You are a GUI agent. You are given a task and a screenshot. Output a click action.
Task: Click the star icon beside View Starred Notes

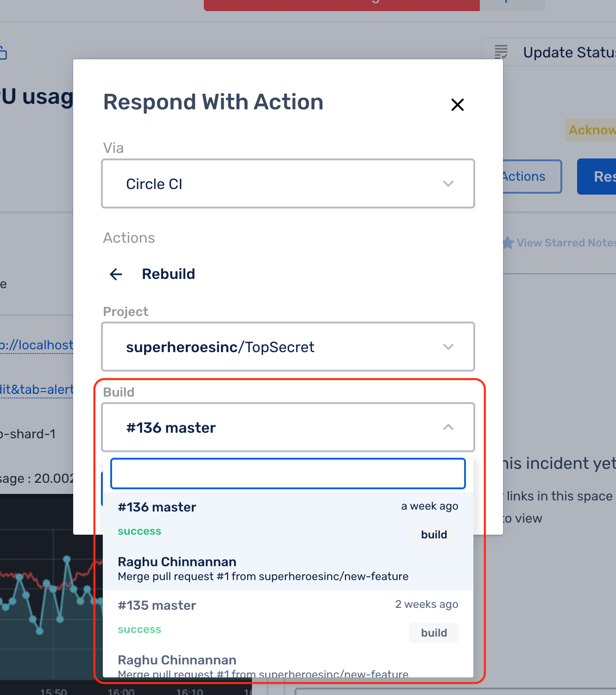509,242
